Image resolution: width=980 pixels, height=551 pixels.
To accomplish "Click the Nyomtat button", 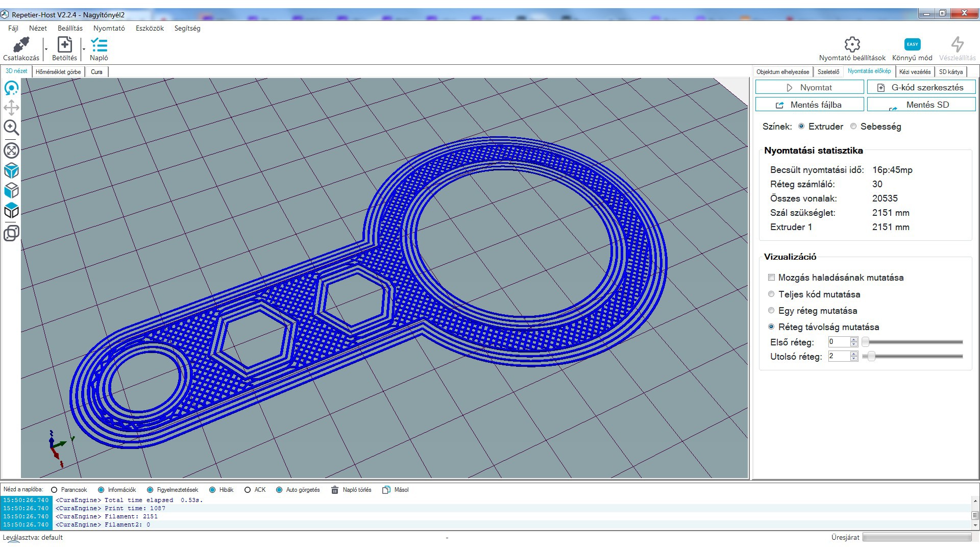I will pos(810,88).
